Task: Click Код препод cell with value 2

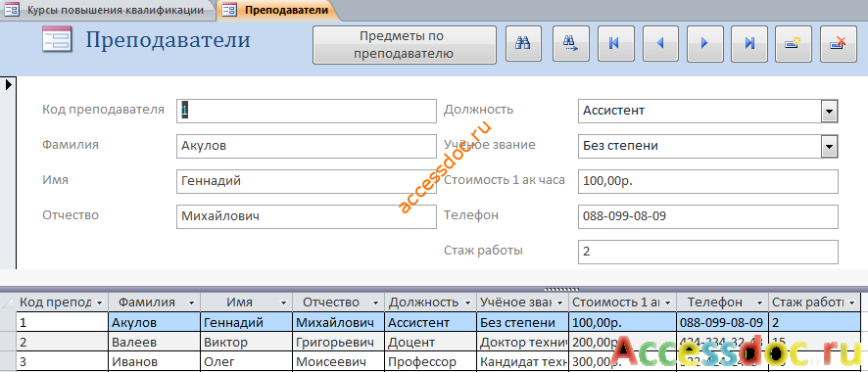Action: pos(62,343)
